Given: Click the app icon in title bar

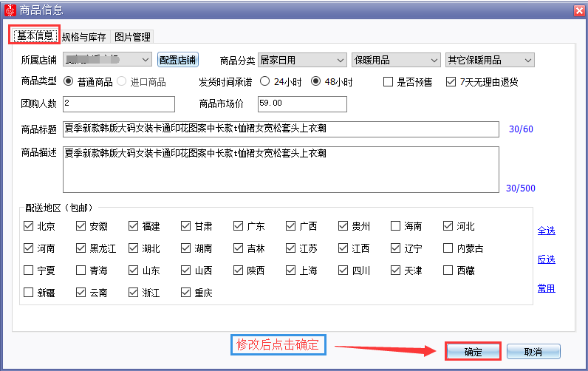Looking at the screenshot, I should pos(10,10).
